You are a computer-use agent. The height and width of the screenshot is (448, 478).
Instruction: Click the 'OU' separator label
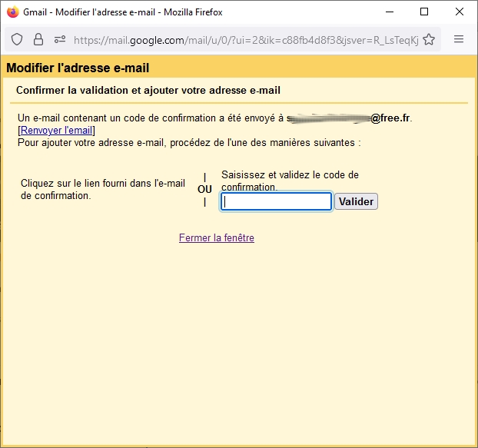tap(204, 189)
